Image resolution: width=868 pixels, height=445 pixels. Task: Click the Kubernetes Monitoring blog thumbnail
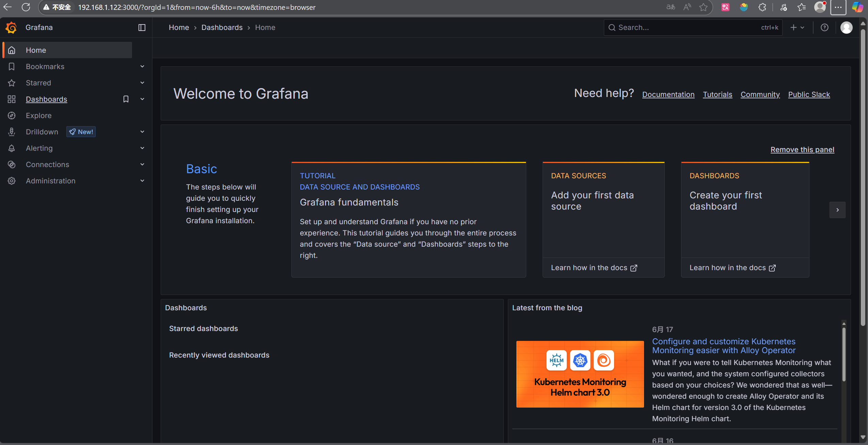(x=580, y=374)
